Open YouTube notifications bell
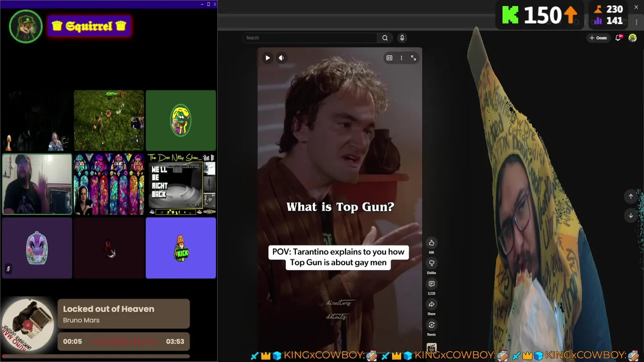 (x=618, y=38)
